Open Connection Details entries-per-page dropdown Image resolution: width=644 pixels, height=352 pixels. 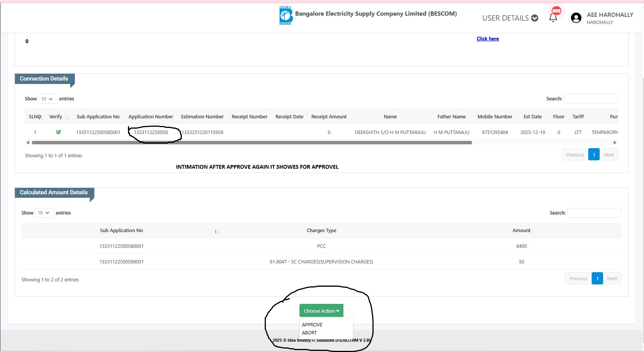[x=48, y=99]
